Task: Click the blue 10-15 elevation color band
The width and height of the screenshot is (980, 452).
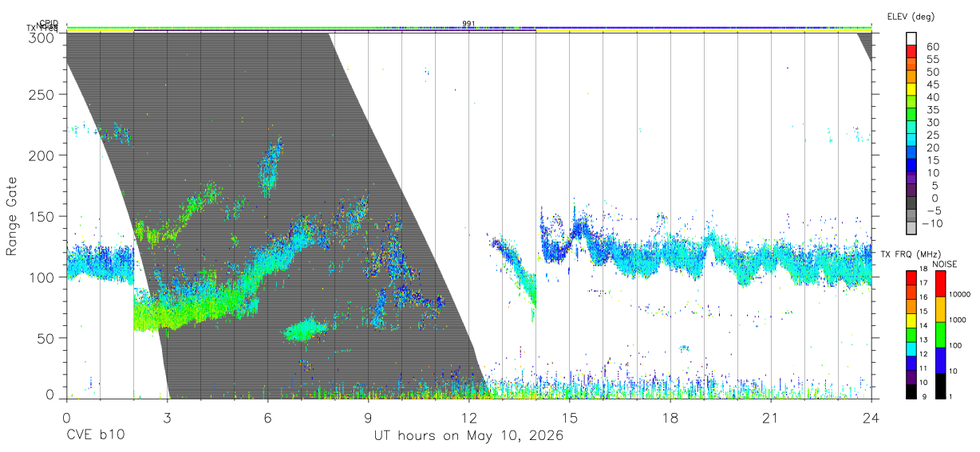Action: click(x=911, y=167)
